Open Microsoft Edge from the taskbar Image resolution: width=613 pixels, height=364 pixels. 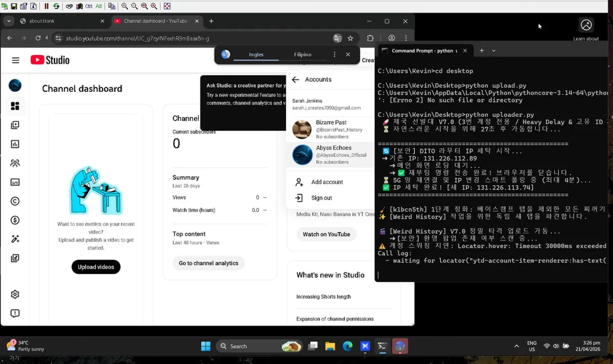(347, 346)
